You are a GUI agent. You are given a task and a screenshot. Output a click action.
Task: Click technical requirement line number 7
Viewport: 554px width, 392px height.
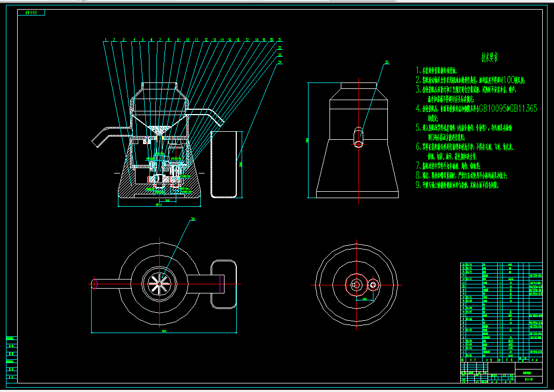point(448,165)
